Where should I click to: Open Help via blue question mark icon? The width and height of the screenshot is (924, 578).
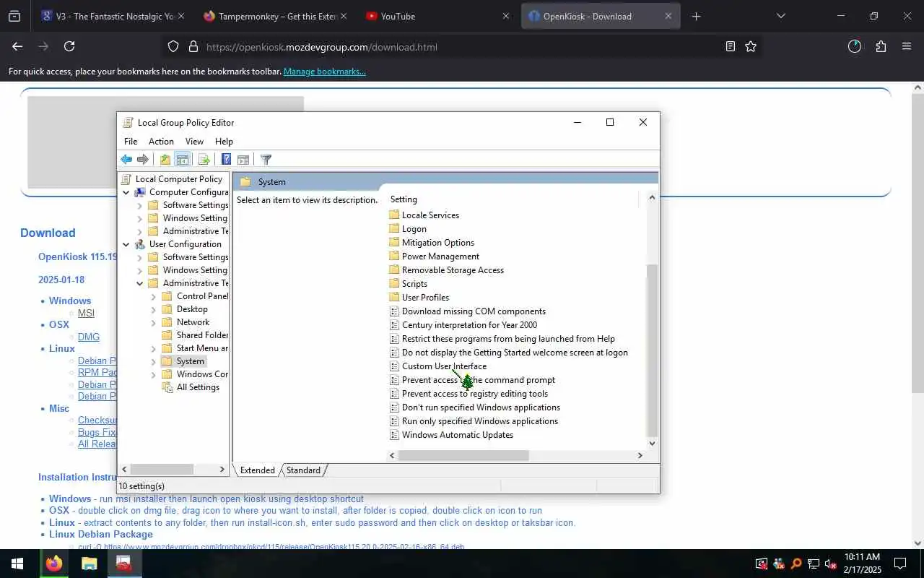click(226, 160)
